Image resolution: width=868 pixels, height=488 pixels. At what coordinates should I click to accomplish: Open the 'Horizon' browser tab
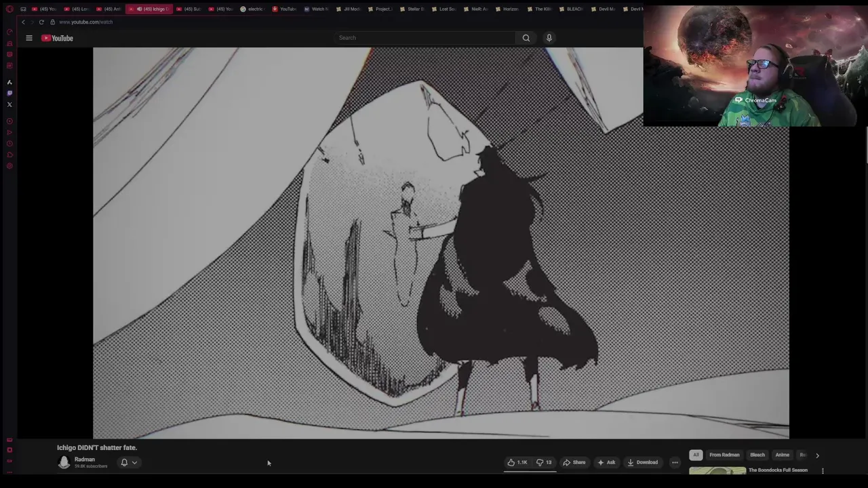click(x=508, y=9)
